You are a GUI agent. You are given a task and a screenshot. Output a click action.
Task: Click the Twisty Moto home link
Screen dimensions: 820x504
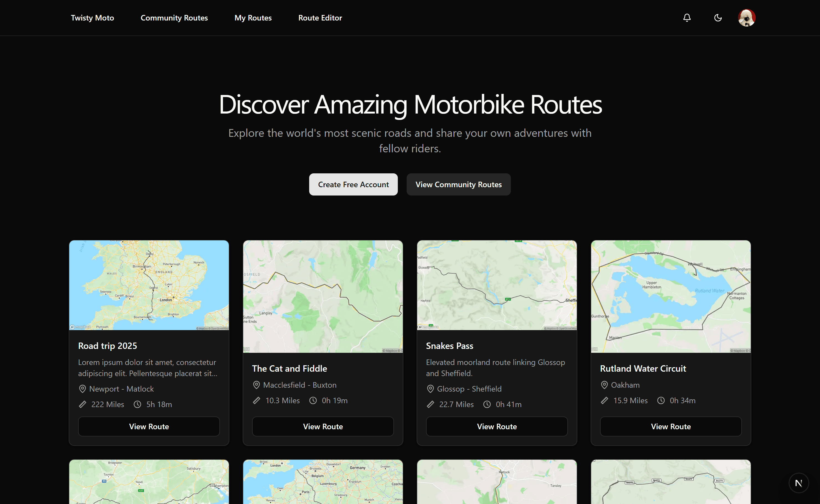pos(92,18)
